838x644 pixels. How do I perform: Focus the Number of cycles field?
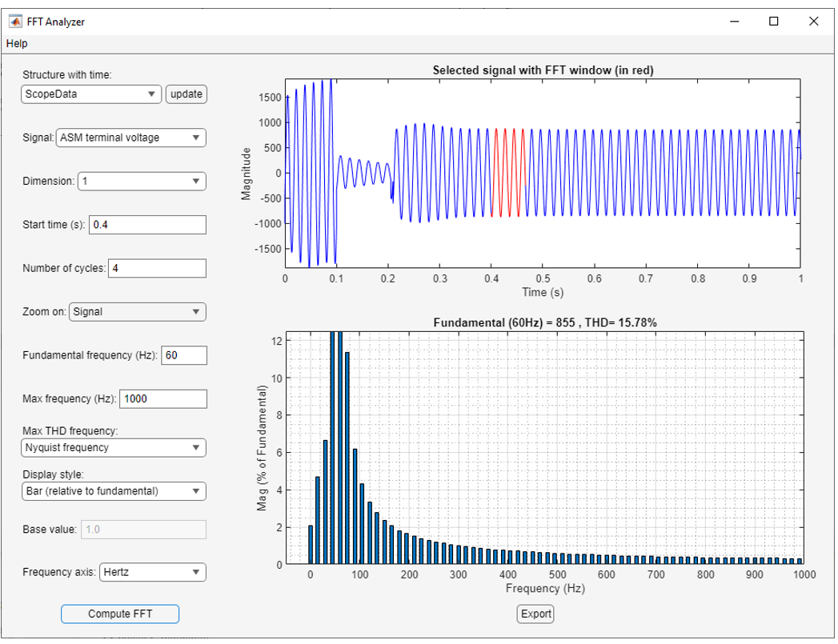[x=157, y=268]
